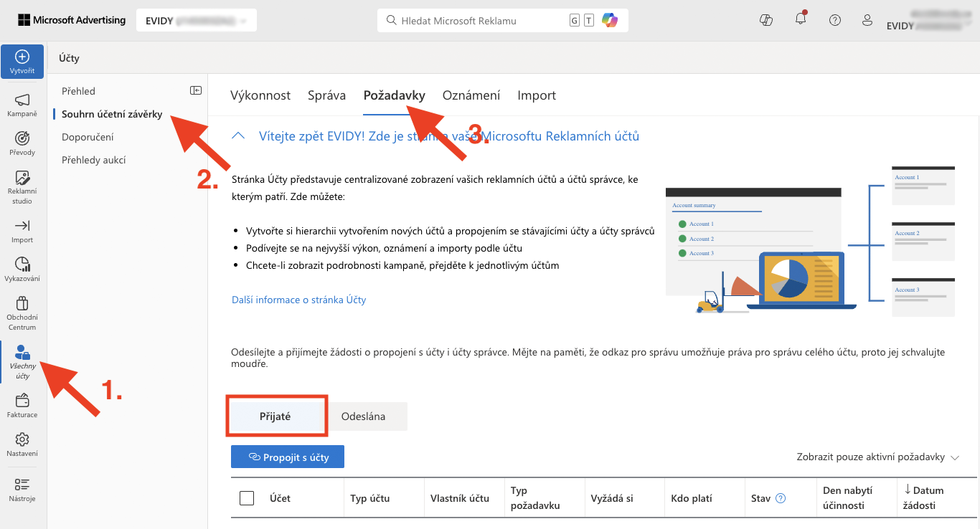Show info tooltip for Stav column
The image size is (980, 529).
point(781,499)
